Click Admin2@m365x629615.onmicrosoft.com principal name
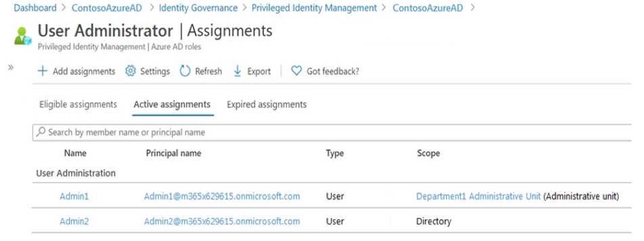 tap(222, 221)
